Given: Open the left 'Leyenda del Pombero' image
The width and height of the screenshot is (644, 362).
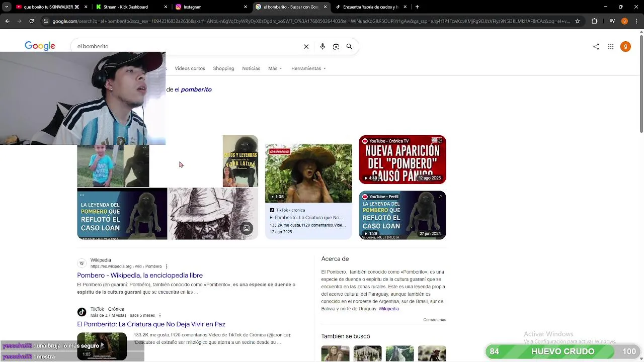Looking at the screenshot, I should tap(122, 214).
